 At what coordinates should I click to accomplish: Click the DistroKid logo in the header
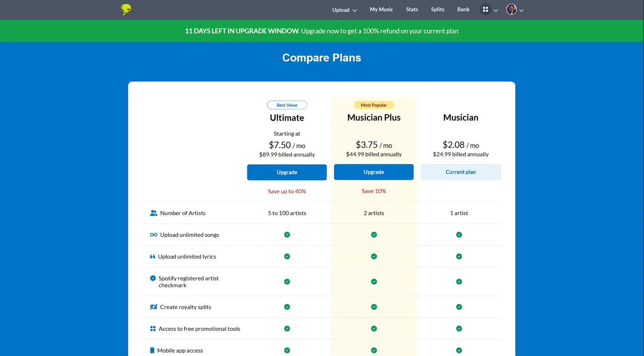(126, 9)
